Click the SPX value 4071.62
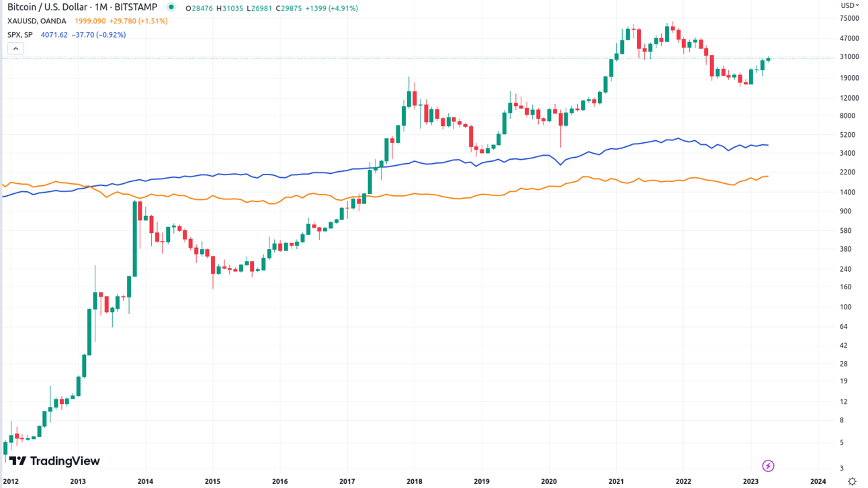Image resolution: width=868 pixels, height=488 pixels. [x=54, y=35]
